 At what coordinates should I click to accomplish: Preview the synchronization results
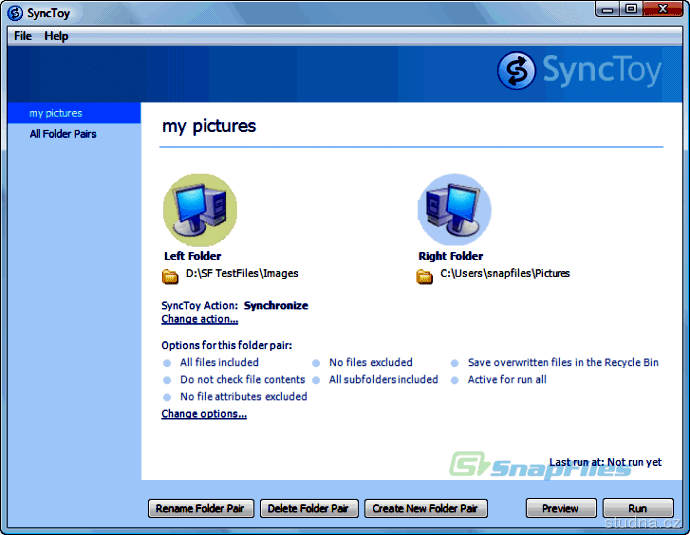tap(560, 508)
